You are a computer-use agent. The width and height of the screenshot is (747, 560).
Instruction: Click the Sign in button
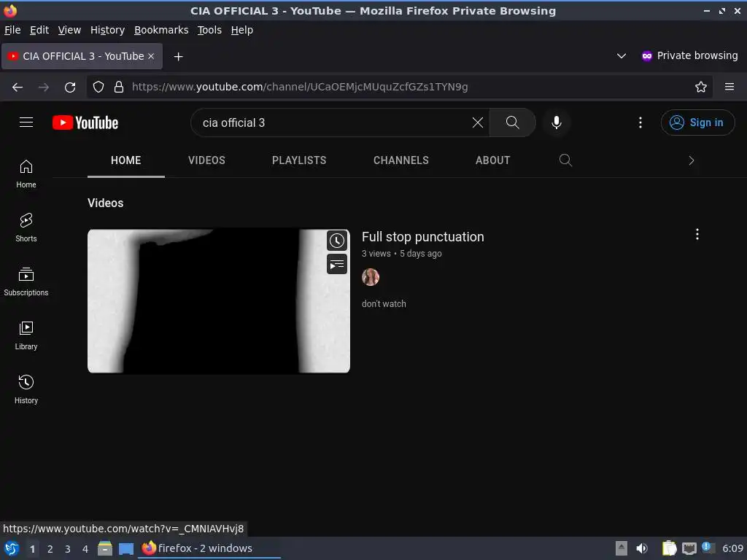point(697,122)
